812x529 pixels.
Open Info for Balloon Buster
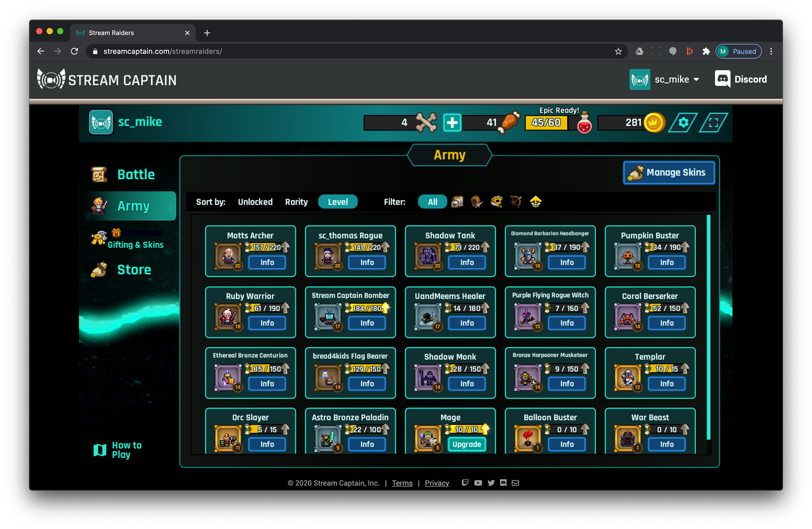pos(567,444)
